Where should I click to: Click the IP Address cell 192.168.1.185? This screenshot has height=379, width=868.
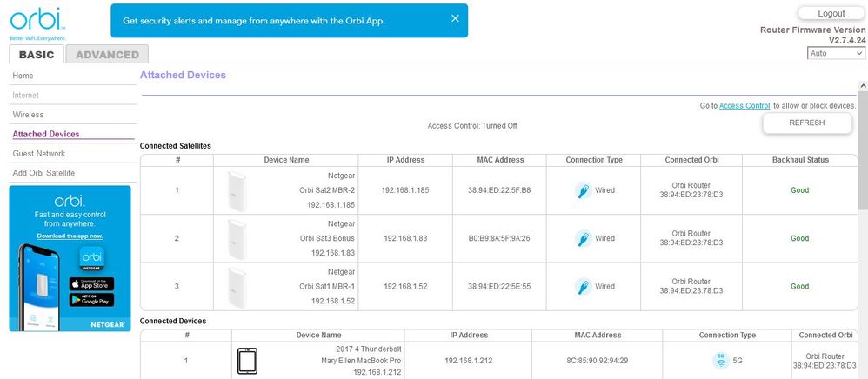point(405,190)
